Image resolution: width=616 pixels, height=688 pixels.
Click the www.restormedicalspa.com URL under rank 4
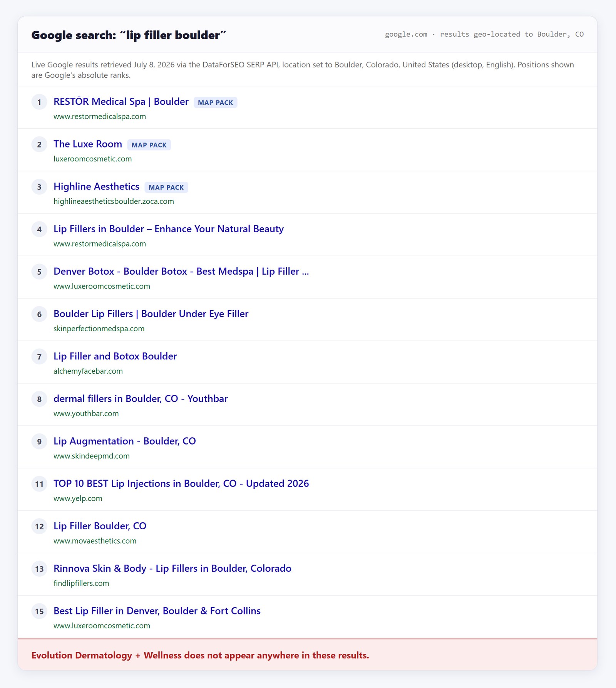100,243
